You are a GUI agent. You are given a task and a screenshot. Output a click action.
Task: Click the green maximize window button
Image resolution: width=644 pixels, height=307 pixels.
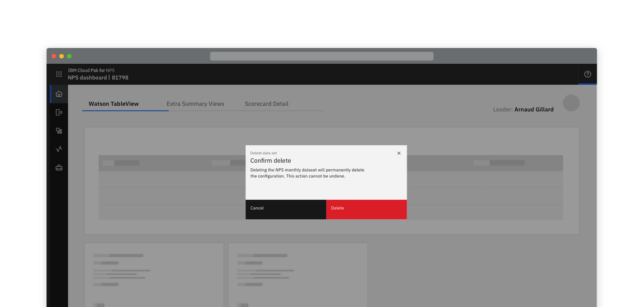pos(69,56)
